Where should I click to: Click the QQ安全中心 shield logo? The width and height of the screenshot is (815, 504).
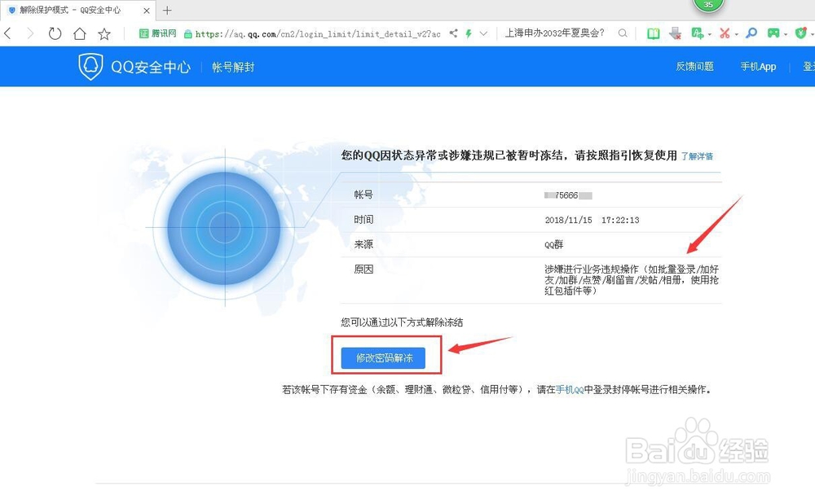click(90, 67)
